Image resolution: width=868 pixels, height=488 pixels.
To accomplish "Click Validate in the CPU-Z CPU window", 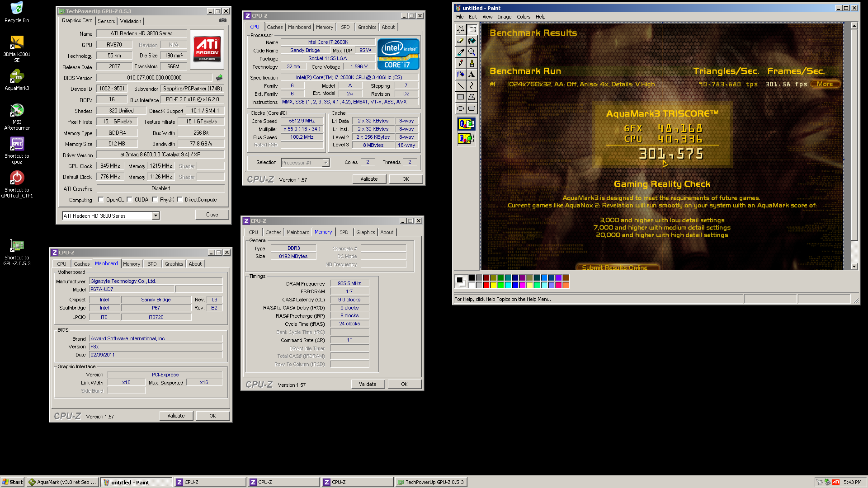I will point(369,179).
